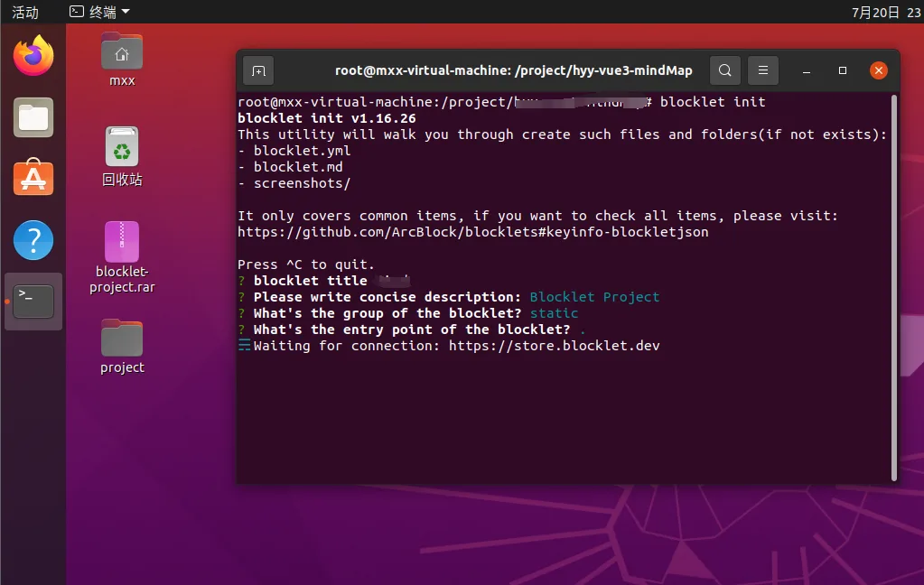The width and height of the screenshot is (924, 585).
Task: Click the github.com/ArcBlock/blocklets URL in the terminal
Action: point(472,232)
